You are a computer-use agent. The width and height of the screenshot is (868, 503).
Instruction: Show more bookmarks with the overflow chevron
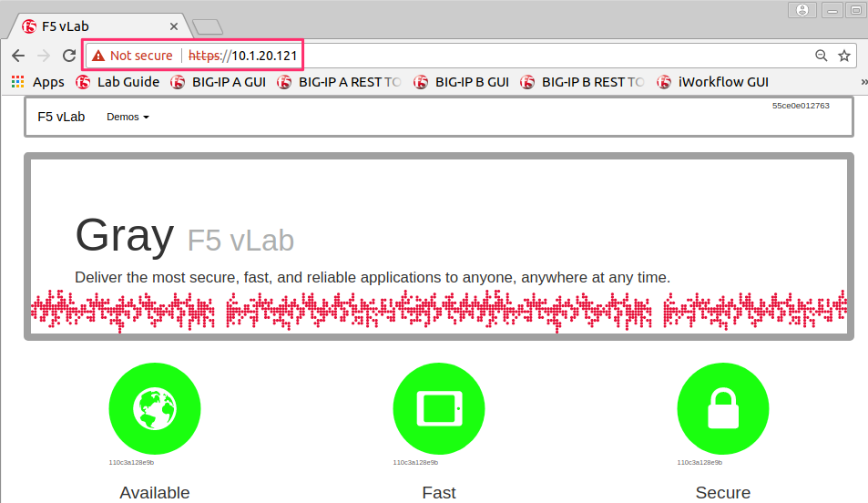[x=863, y=82]
